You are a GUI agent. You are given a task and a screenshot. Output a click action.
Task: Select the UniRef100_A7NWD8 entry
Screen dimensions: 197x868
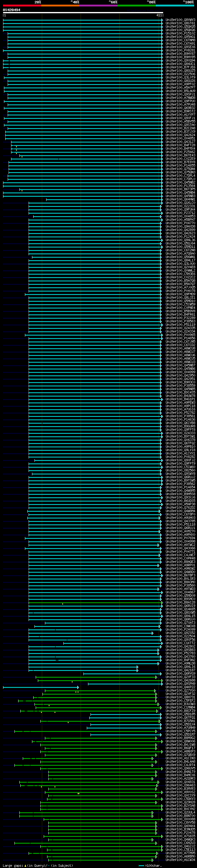[x=180, y=98]
